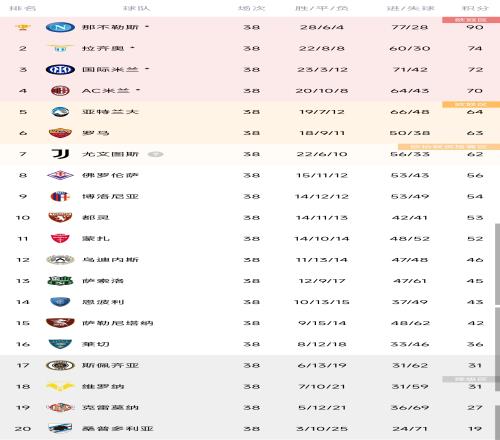Image resolution: width=500 pixels, height=440 pixels.
Task: Click the Fiorentina (佛罗伦萨) logo
Action: (x=60, y=175)
